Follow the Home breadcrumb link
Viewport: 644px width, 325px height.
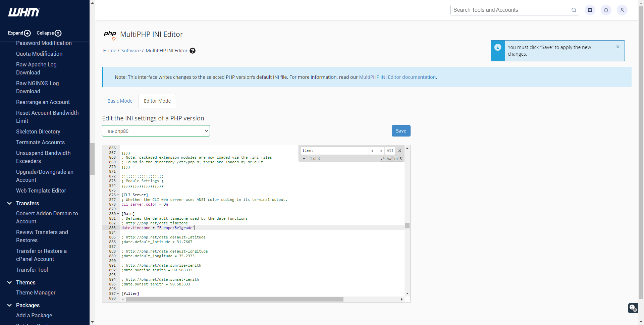pos(110,51)
